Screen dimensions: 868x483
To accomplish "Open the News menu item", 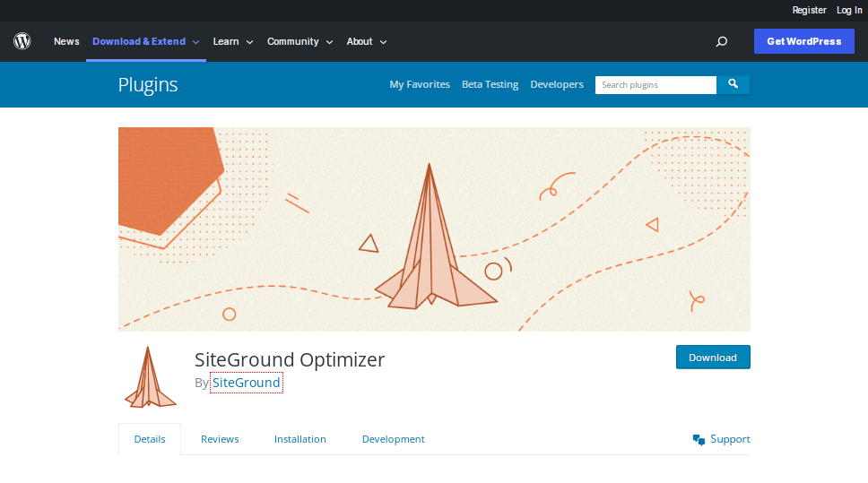I will point(66,41).
